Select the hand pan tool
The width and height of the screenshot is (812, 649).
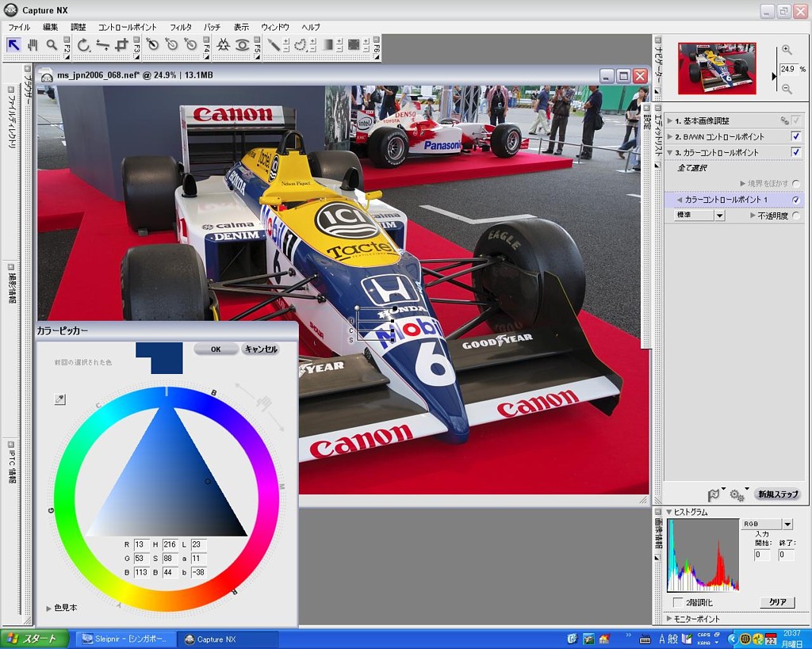click(33, 45)
